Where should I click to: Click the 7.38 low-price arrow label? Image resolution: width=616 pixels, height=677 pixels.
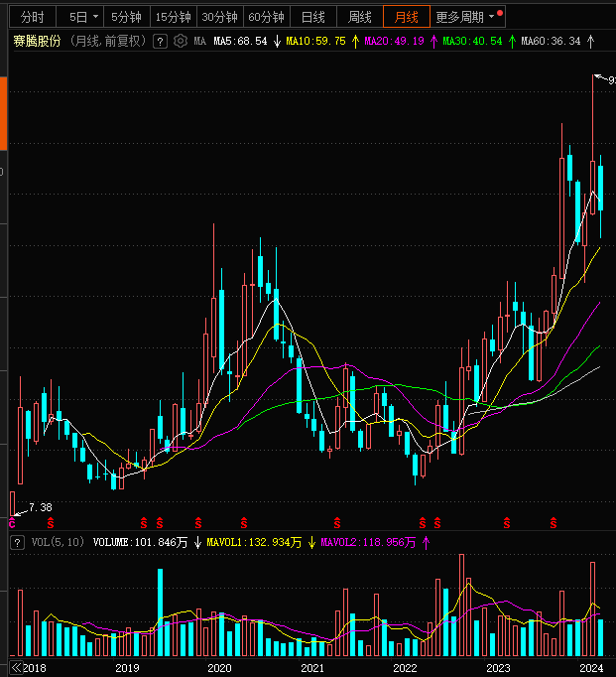pyautogui.click(x=36, y=507)
